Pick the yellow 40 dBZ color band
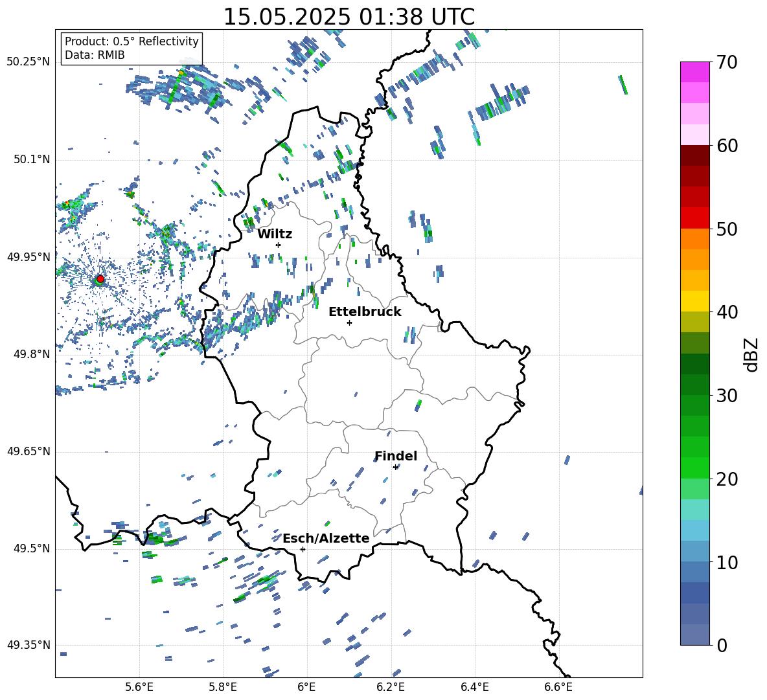The width and height of the screenshot is (767, 700). 694,301
